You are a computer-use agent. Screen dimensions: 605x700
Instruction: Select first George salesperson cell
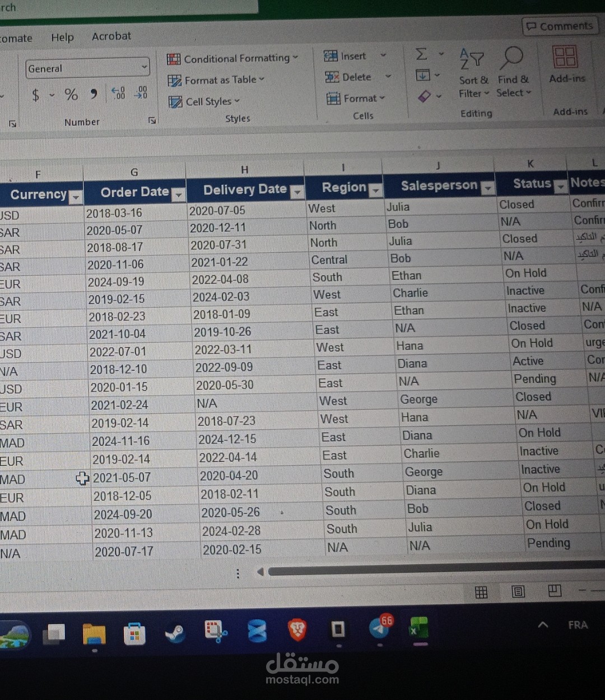[455, 399]
